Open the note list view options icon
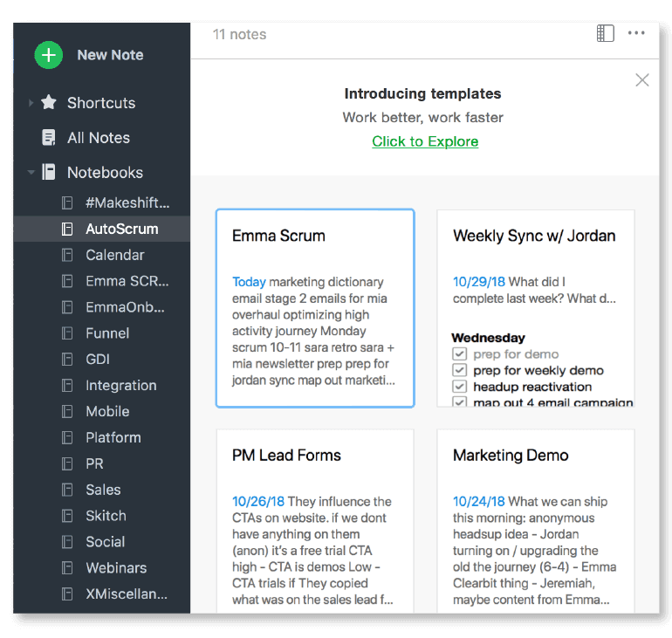This screenshot has width=672, height=638. point(605,33)
